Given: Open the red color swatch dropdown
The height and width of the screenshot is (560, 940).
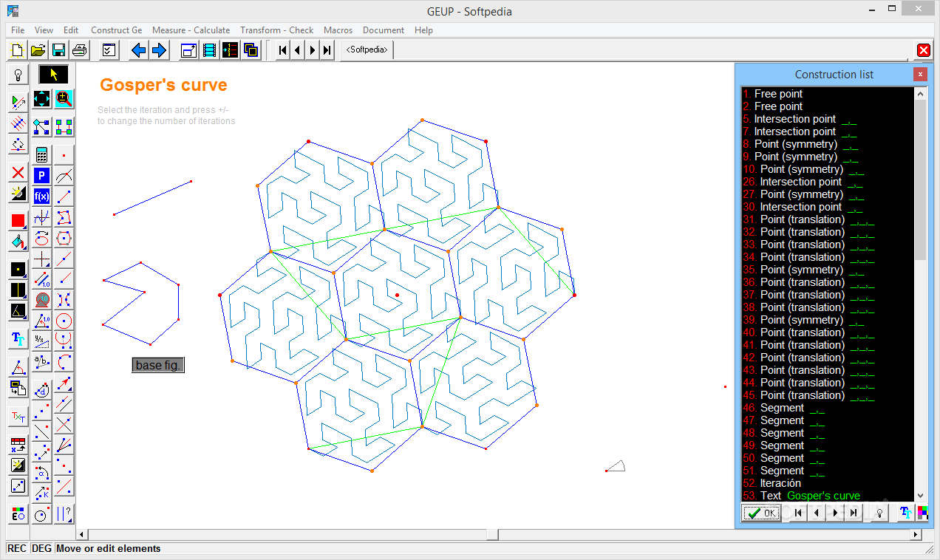Looking at the screenshot, I should point(18,221).
